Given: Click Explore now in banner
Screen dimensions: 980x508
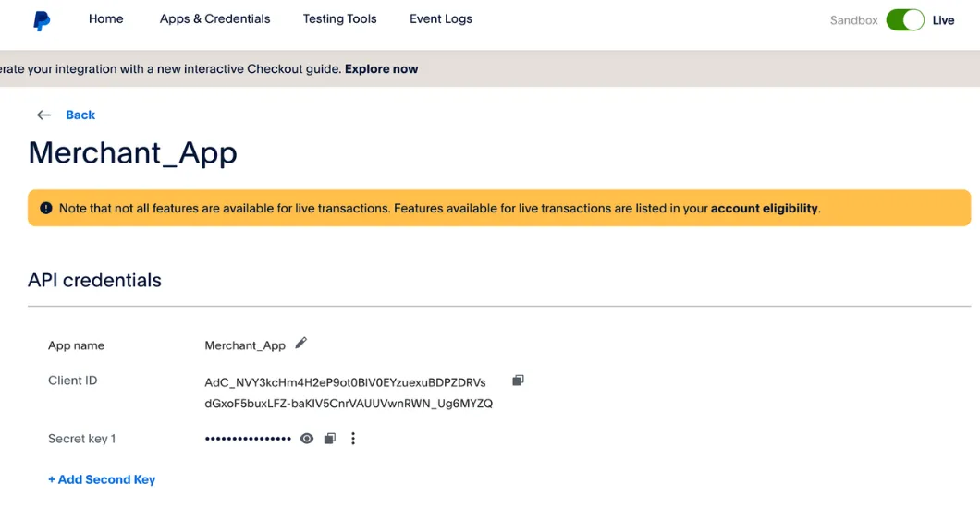Looking at the screenshot, I should click(x=381, y=68).
